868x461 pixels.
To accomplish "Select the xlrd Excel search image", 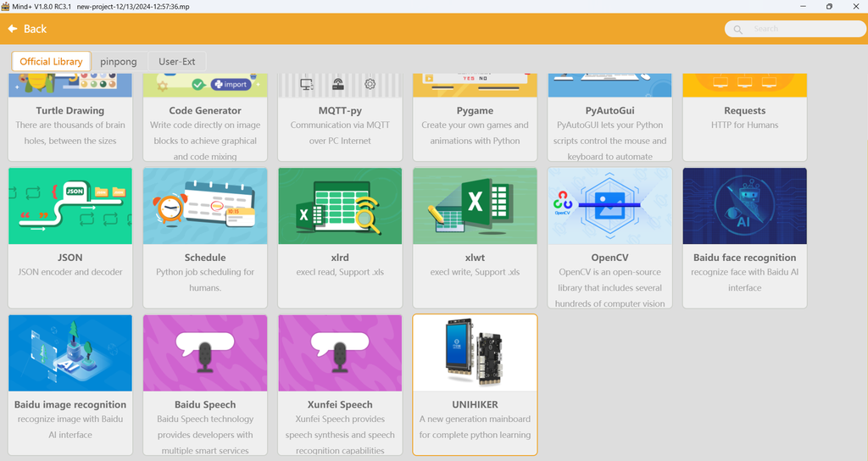I will click(340, 206).
